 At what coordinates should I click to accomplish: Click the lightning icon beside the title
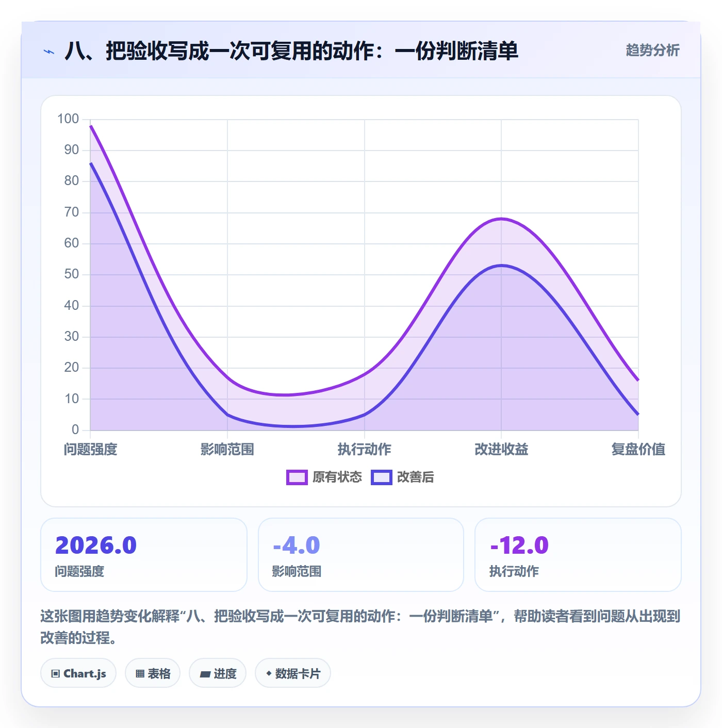49,52
